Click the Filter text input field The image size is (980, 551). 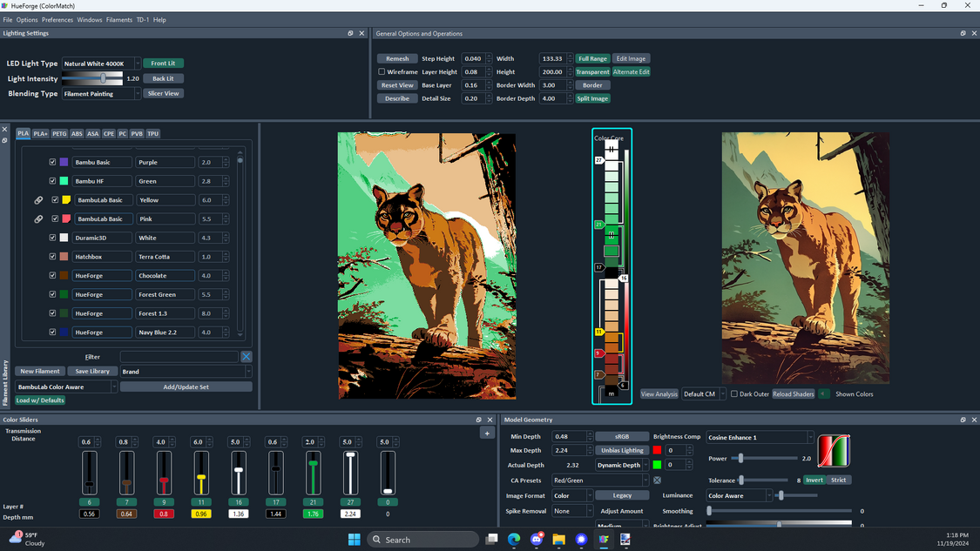coord(179,356)
